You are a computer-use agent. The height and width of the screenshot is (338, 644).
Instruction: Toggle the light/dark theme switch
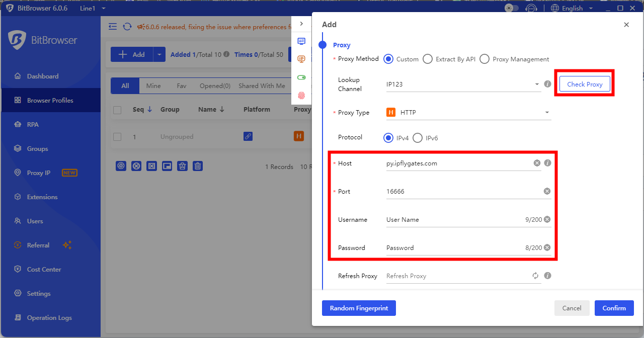pos(512,9)
